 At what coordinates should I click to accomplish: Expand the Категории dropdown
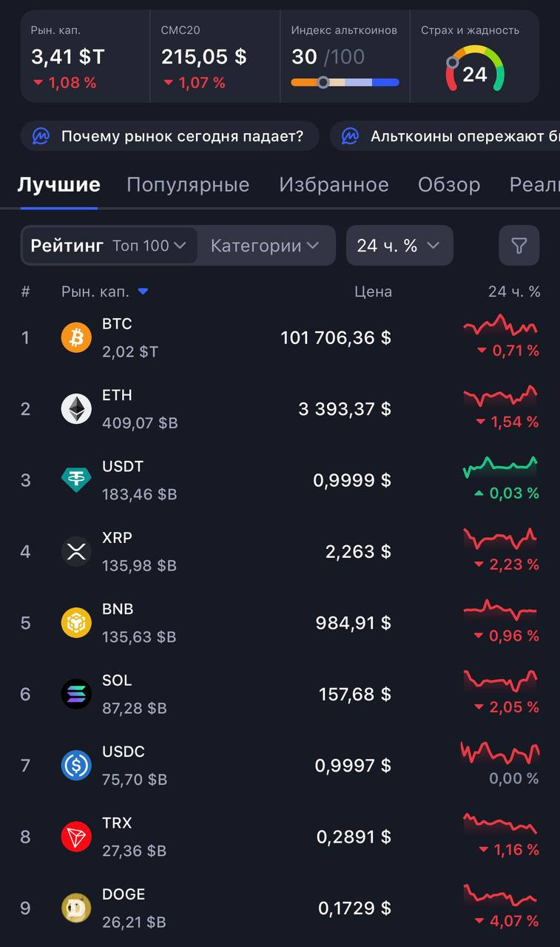(265, 246)
